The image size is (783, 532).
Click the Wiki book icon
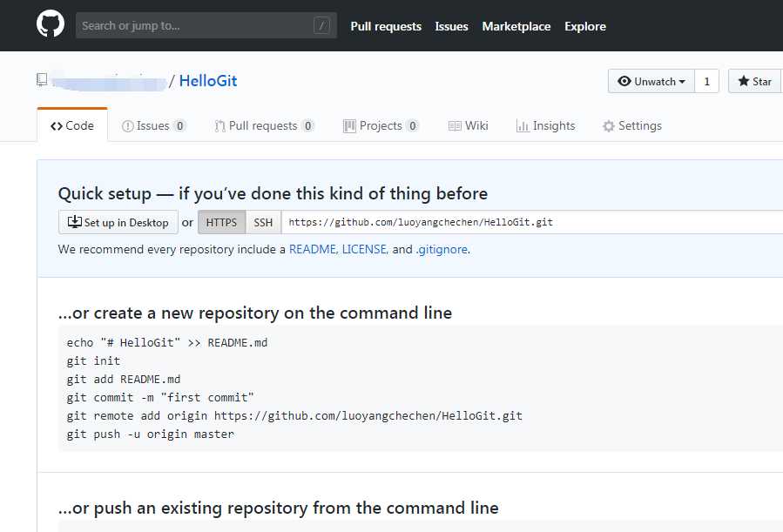click(455, 126)
